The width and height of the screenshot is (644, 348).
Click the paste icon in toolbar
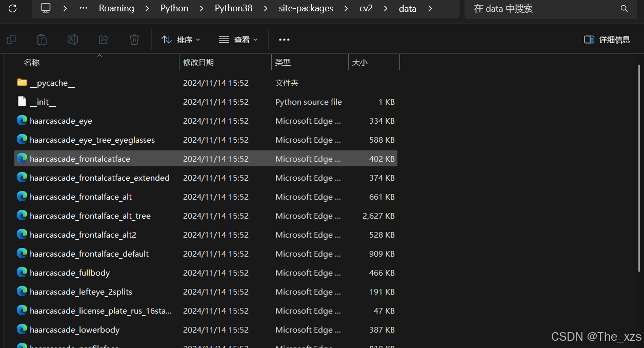42,40
